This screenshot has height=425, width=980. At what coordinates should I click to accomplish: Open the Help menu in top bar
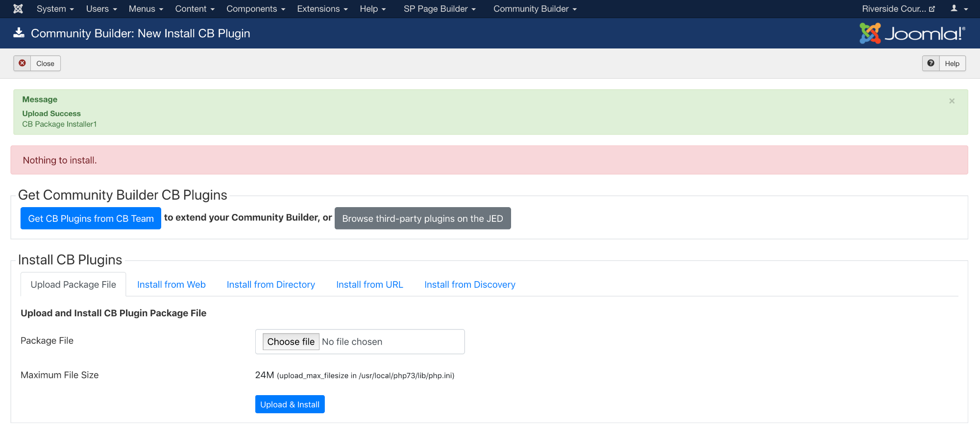[x=372, y=9]
